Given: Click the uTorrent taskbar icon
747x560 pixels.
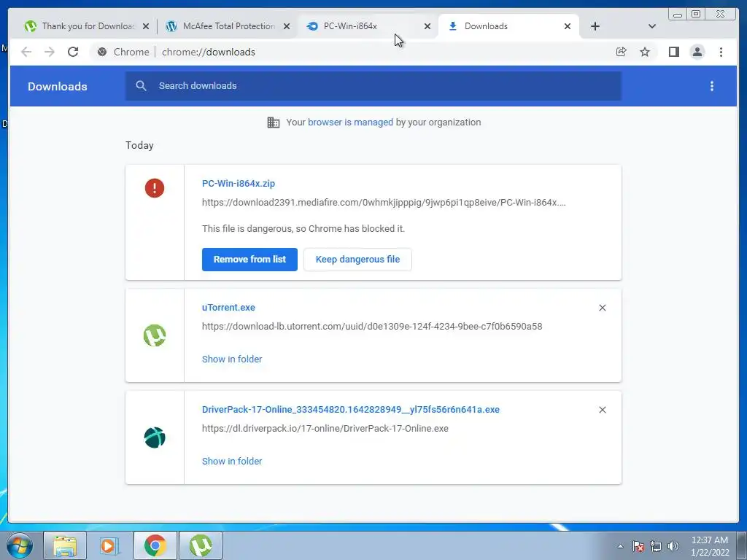Looking at the screenshot, I should 201,545.
